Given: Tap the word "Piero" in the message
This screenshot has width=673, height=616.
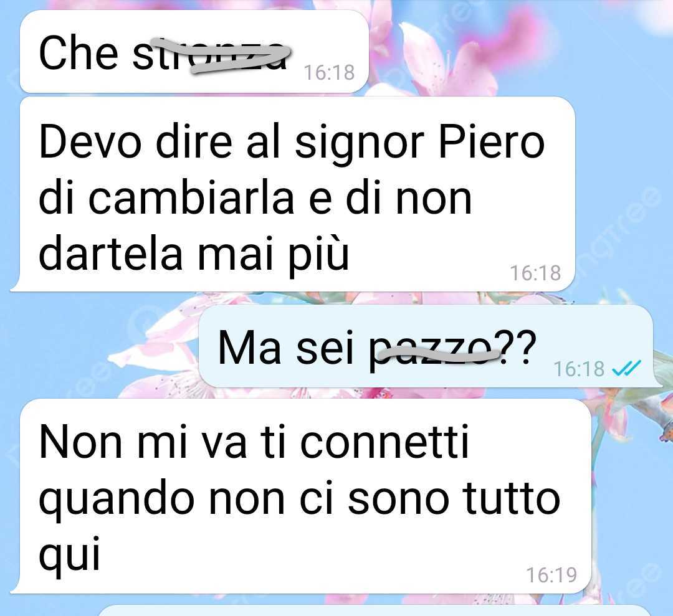Looking at the screenshot, I should click(x=491, y=142).
